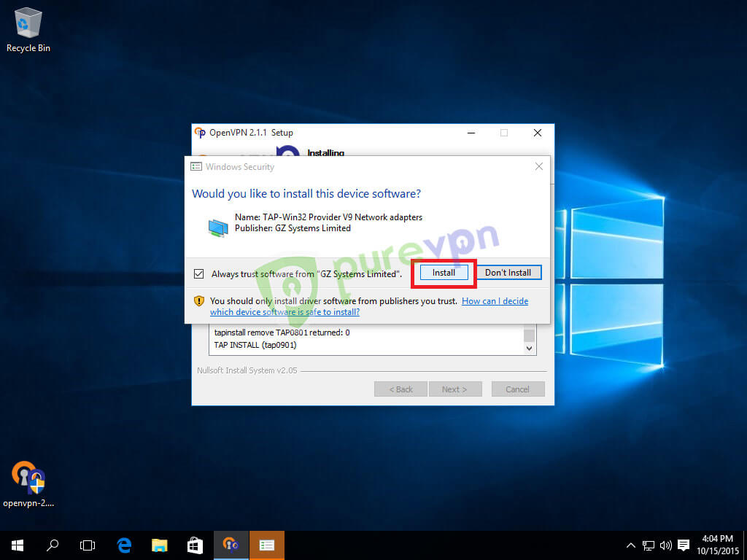Screen dimensions: 747x560
Task: Open the volume speaker tray icon
Action: point(665,545)
